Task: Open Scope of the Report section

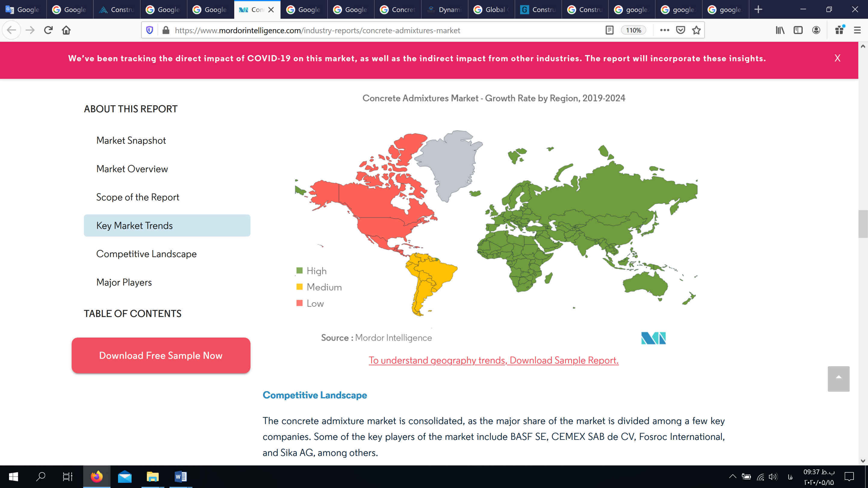Action: (138, 197)
